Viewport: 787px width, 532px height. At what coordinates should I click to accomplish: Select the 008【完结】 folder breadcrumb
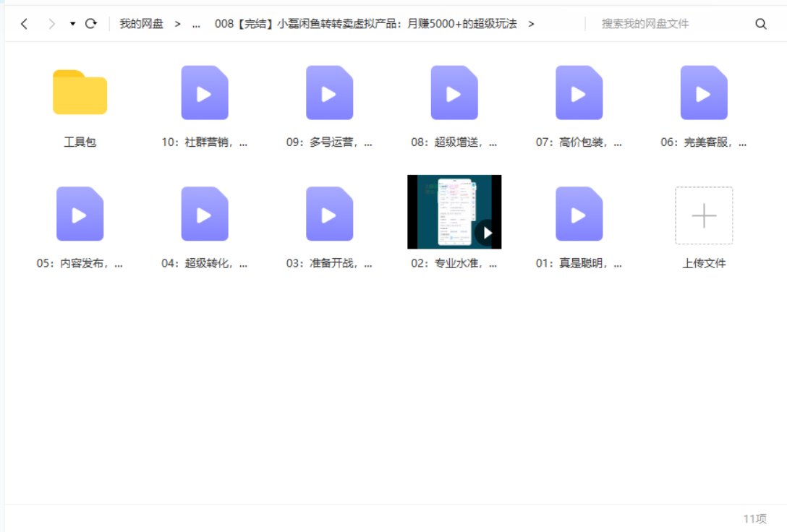[365, 24]
